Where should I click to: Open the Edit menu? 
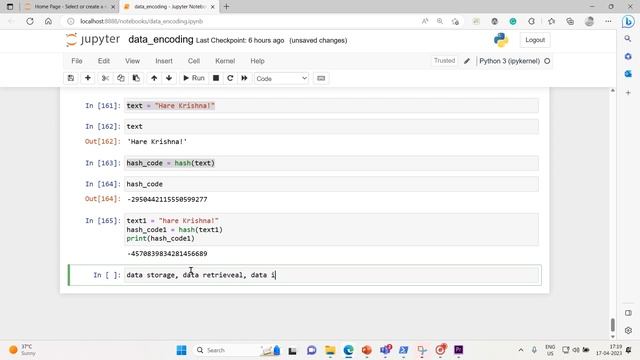(x=104, y=61)
